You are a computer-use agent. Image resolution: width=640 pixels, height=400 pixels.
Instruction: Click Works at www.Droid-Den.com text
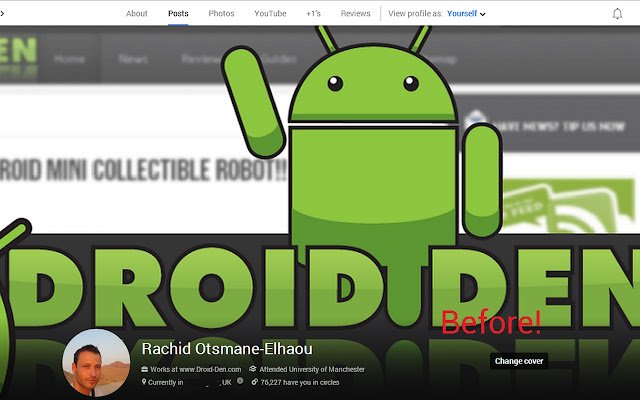pos(196,369)
